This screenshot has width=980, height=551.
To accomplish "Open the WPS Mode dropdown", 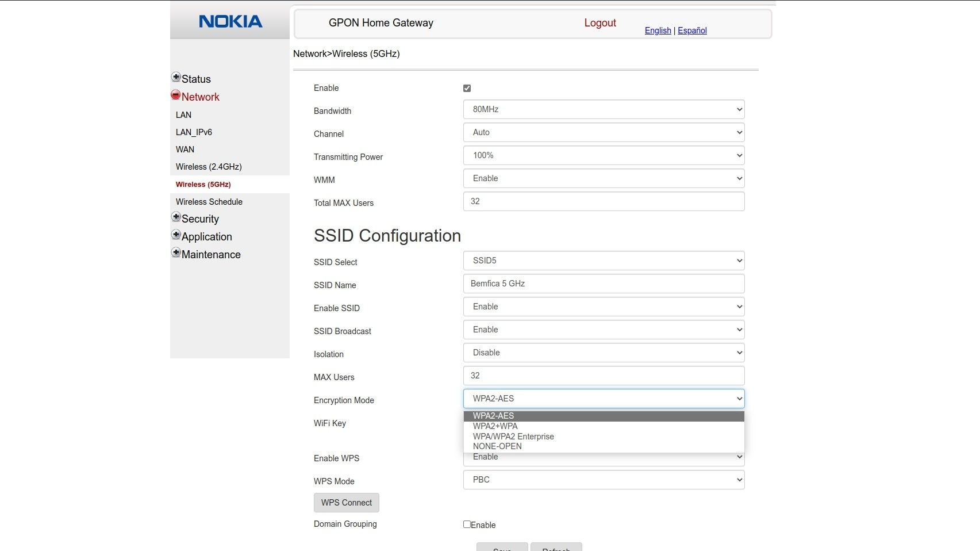I will click(604, 479).
